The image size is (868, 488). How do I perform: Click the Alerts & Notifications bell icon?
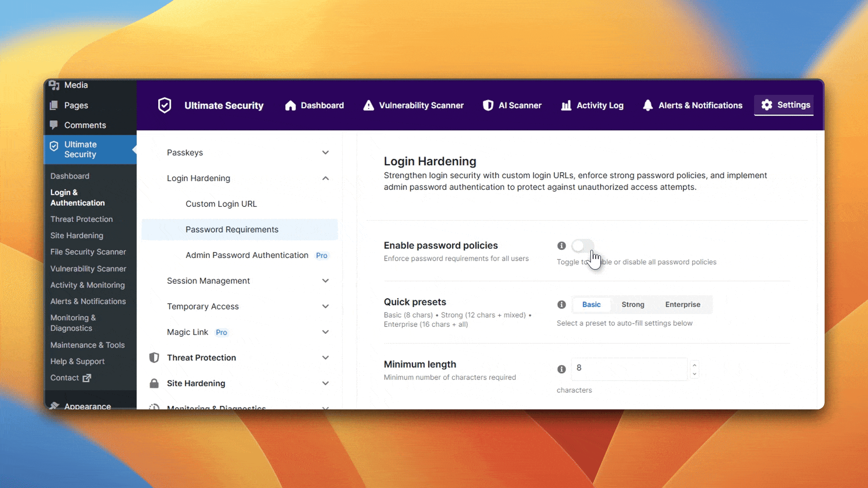[647, 105]
